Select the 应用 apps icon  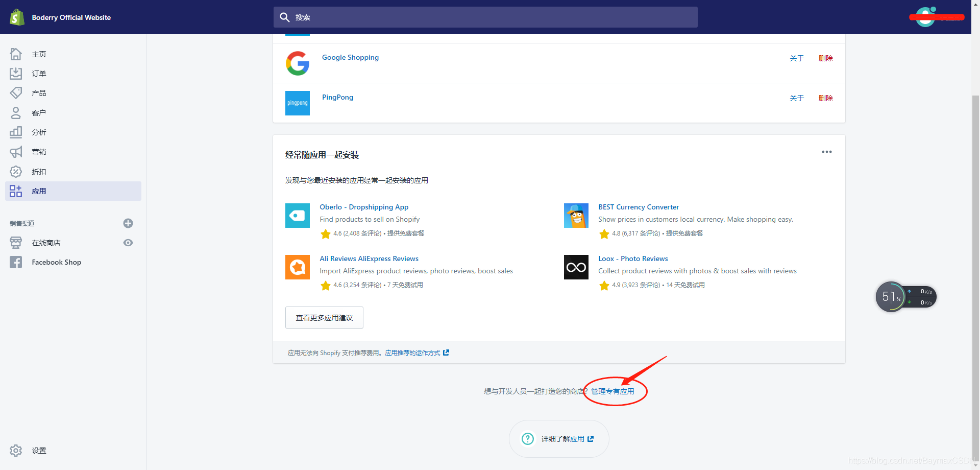coord(16,191)
